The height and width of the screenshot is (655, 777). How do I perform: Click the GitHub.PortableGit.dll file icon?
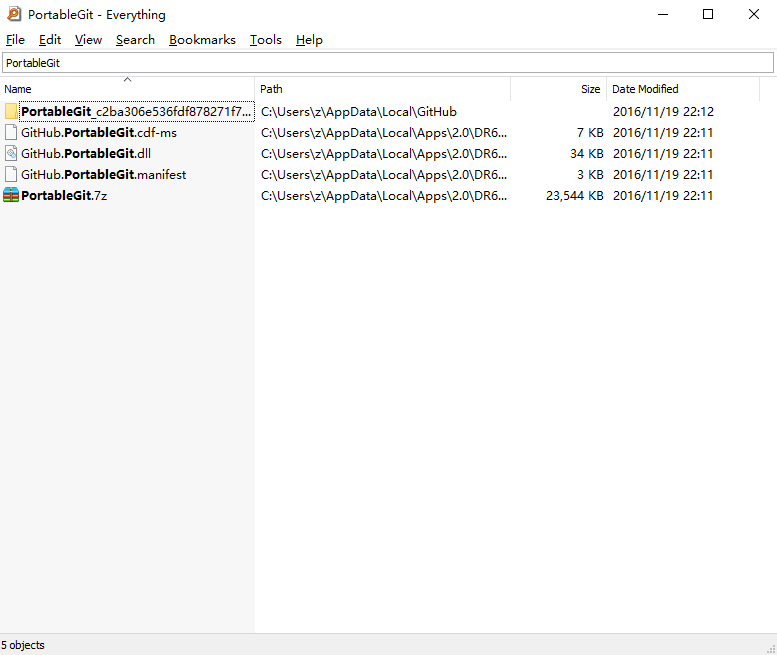[11, 153]
